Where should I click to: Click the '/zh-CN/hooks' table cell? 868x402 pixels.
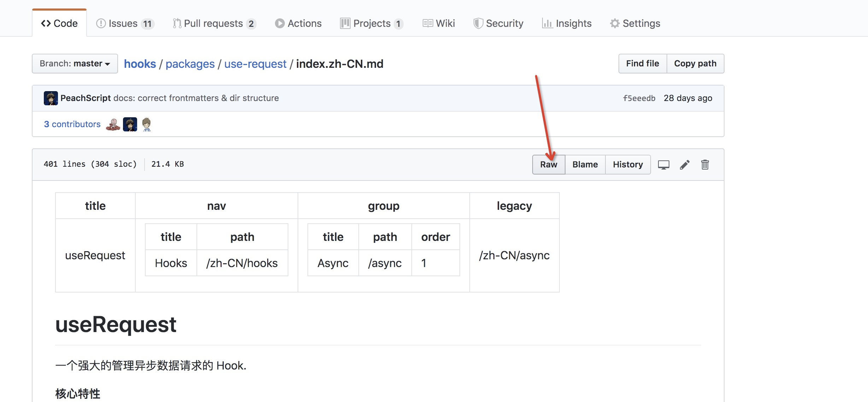point(242,263)
